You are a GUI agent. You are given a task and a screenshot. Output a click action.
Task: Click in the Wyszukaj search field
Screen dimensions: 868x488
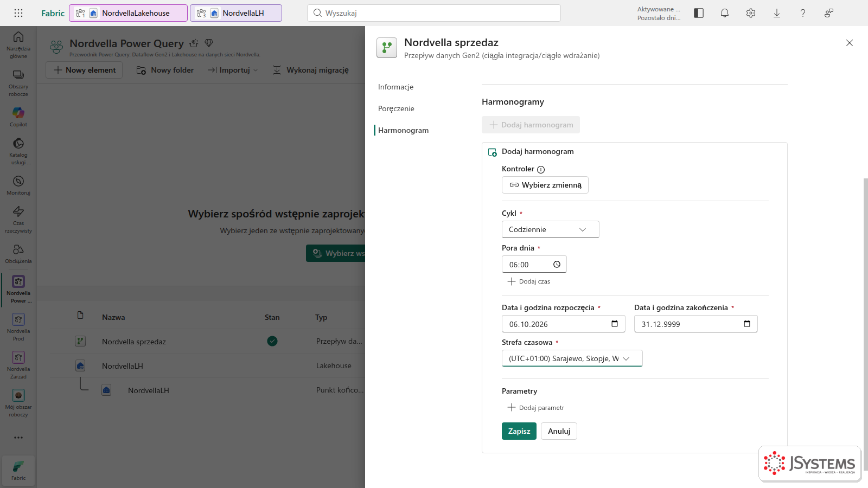click(434, 13)
